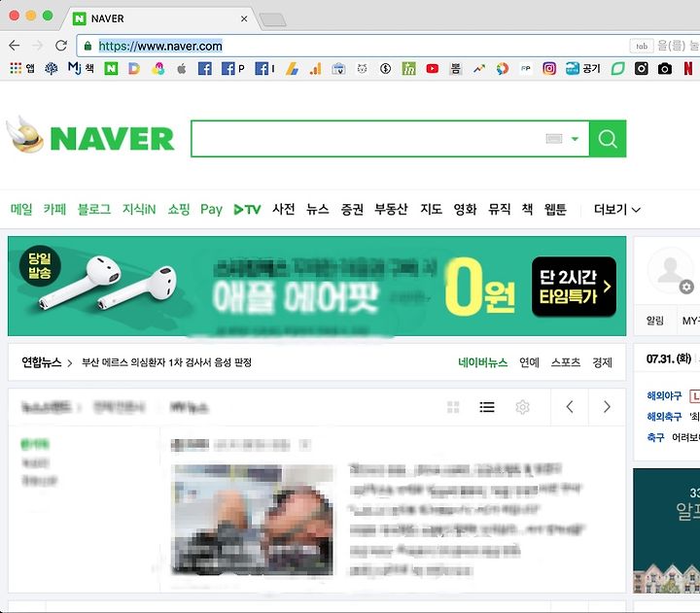Screen dimensions: 700x613
Task: Click the 연합뉴스 label
Action: click(41, 362)
